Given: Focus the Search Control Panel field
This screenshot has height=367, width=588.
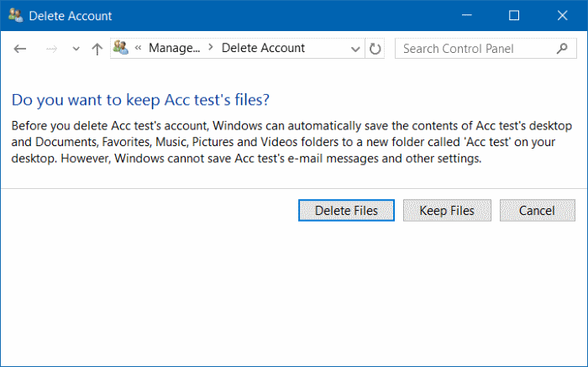Looking at the screenshot, I should 486,49.
